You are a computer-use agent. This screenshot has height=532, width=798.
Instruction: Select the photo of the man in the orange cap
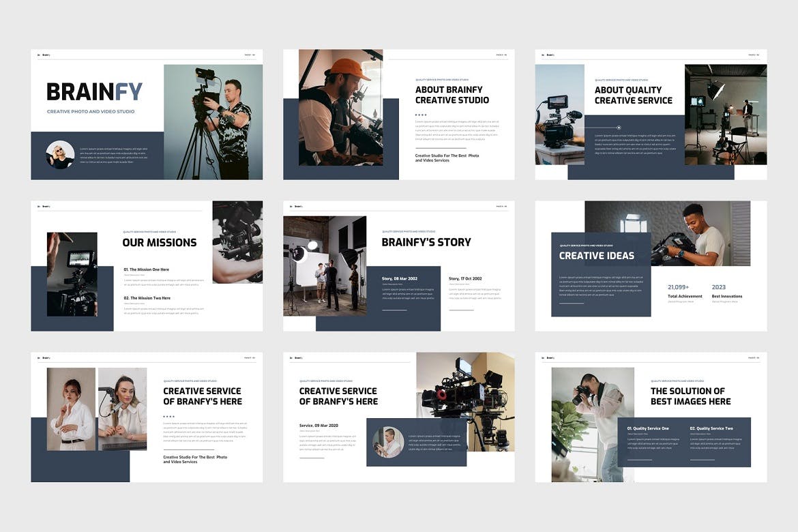pos(340,107)
